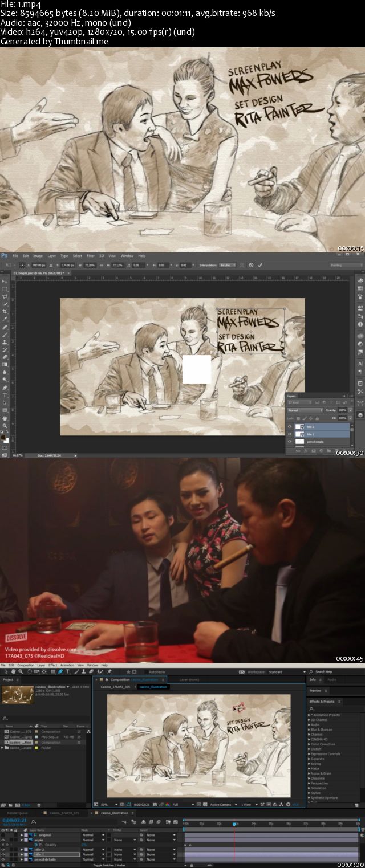The image size is (365, 868).
Task: Switch to the Render Queue tab
Action: pyautogui.click(x=17, y=813)
